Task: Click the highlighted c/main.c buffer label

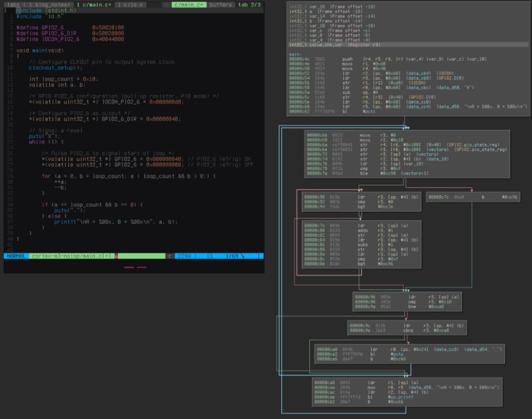Action: (189, 5)
